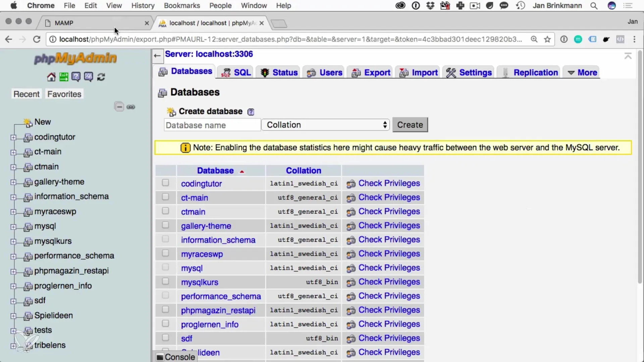Open the Siri icon in menu bar
This screenshot has height=362, width=644.
coord(612,6)
